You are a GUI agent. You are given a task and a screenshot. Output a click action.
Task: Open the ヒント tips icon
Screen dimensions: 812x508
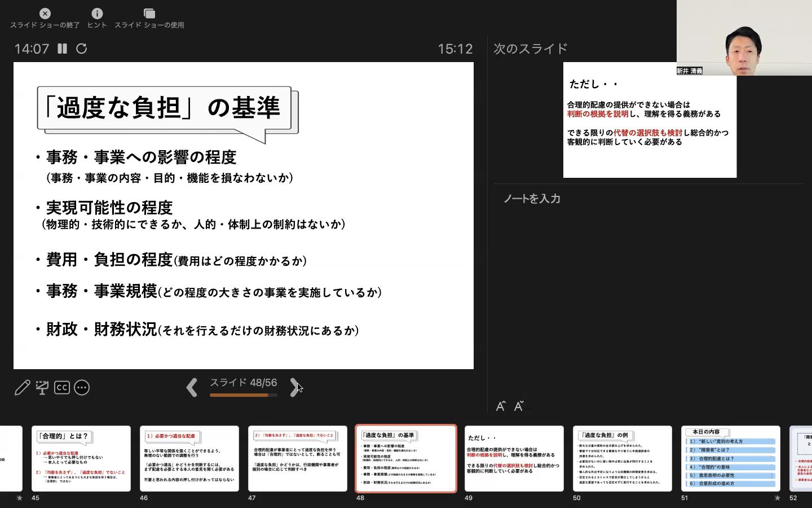click(97, 14)
